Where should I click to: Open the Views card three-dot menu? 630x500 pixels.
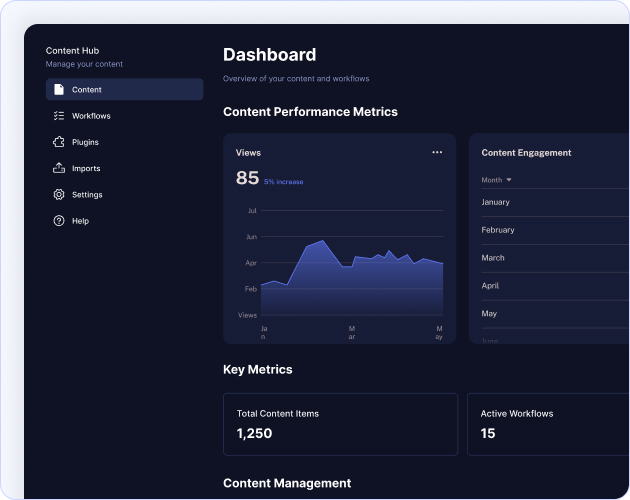pyautogui.click(x=437, y=152)
